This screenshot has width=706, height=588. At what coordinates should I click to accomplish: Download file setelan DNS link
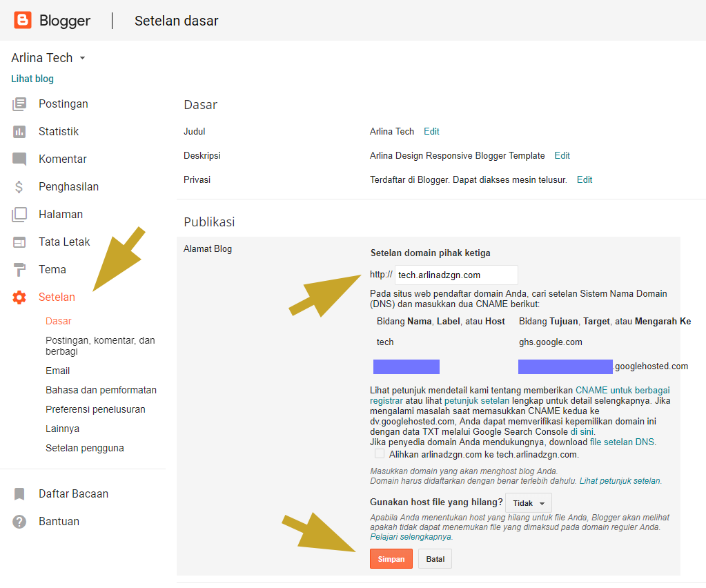622,442
